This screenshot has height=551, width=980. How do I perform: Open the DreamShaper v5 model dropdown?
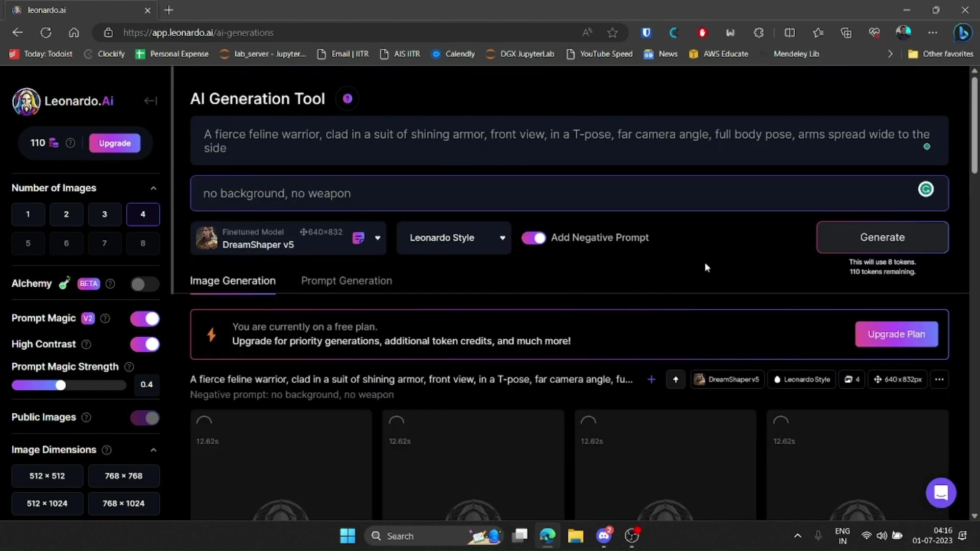tap(378, 238)
